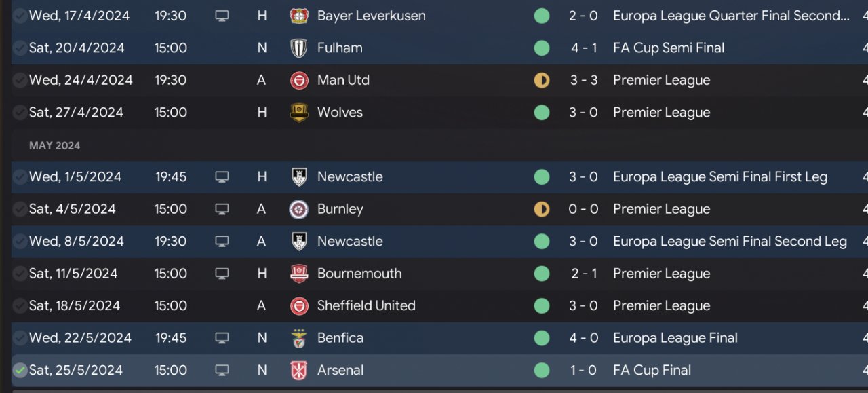This screenshot has width=868, height=393.
Task: Click the Burnley club crest
Action: pos(299,209)
